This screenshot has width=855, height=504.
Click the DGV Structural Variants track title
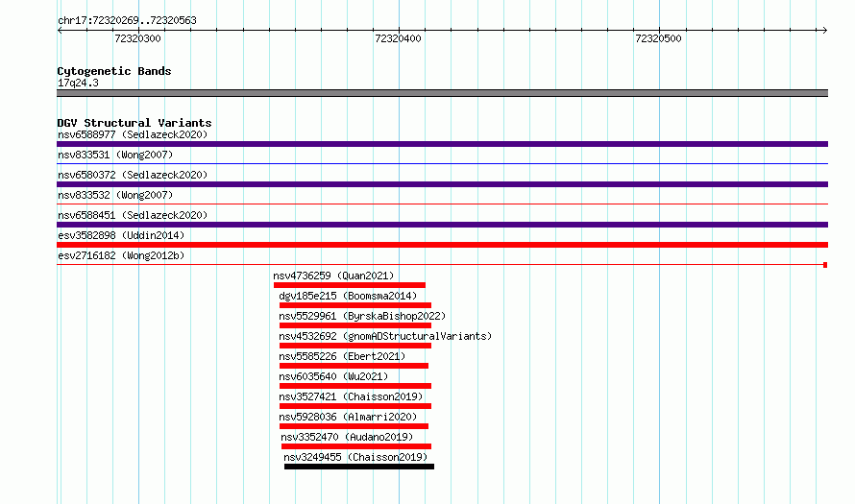[x=134, y=123]
